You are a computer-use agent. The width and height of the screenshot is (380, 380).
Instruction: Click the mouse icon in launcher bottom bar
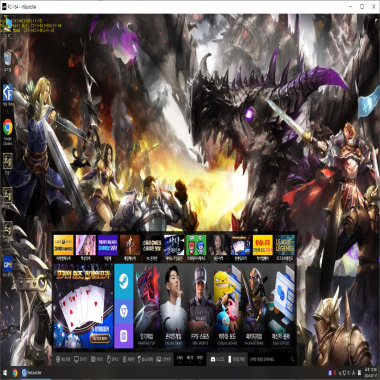click(x=108, y=359)
